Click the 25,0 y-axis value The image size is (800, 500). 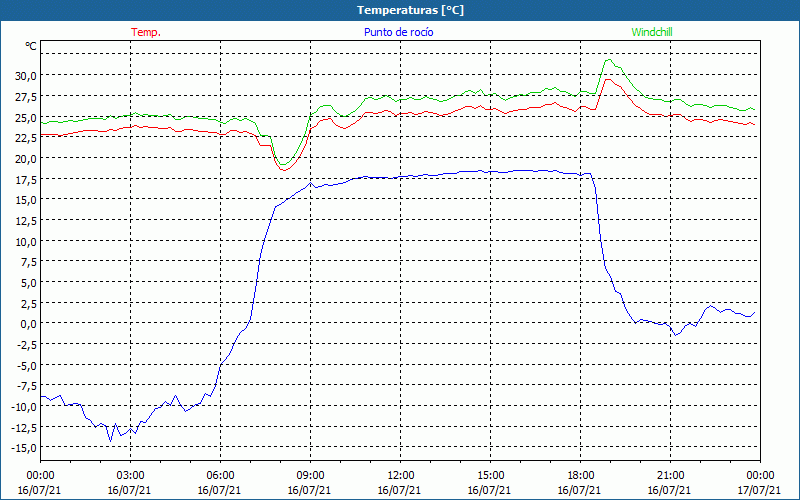point(26,117)
